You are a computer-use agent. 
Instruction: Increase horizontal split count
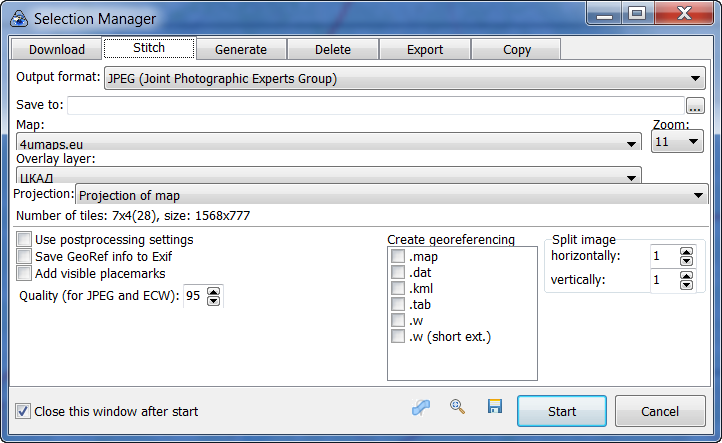click(685, 252)
